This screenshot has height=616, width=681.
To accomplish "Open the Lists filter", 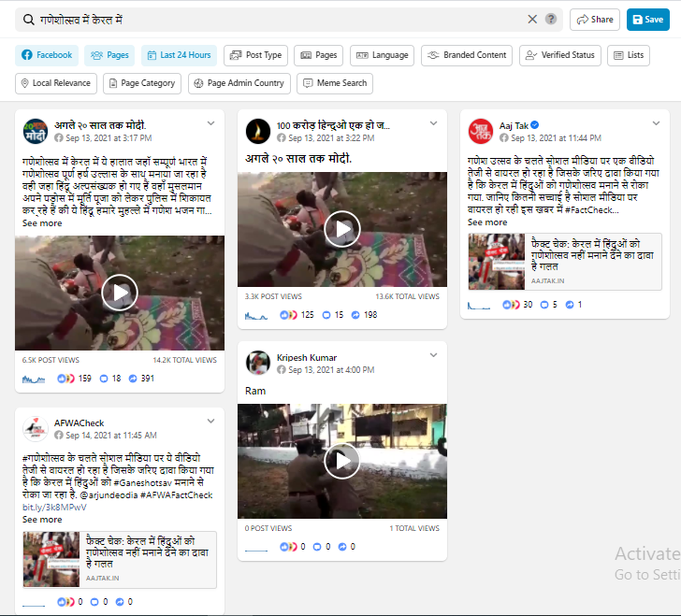I will [x=629, y=55].
